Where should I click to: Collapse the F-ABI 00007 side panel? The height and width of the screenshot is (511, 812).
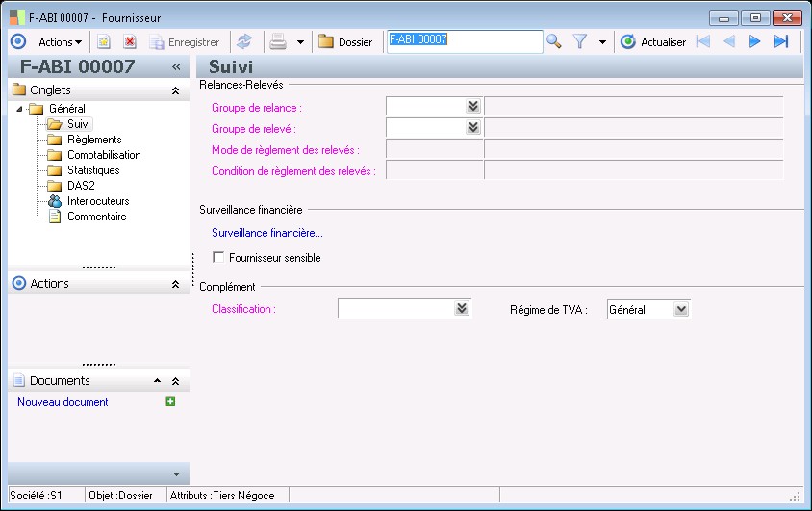tap(176, 66)
